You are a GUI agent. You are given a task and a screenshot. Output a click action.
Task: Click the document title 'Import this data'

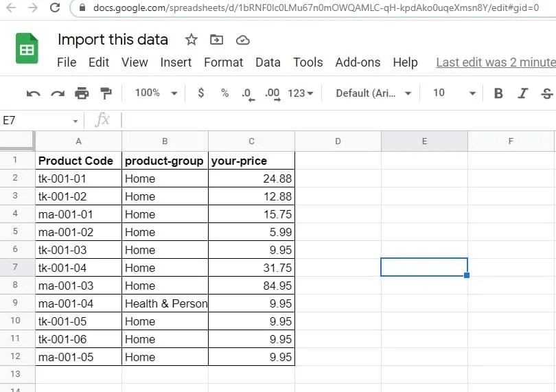click(x=113, y=40)
